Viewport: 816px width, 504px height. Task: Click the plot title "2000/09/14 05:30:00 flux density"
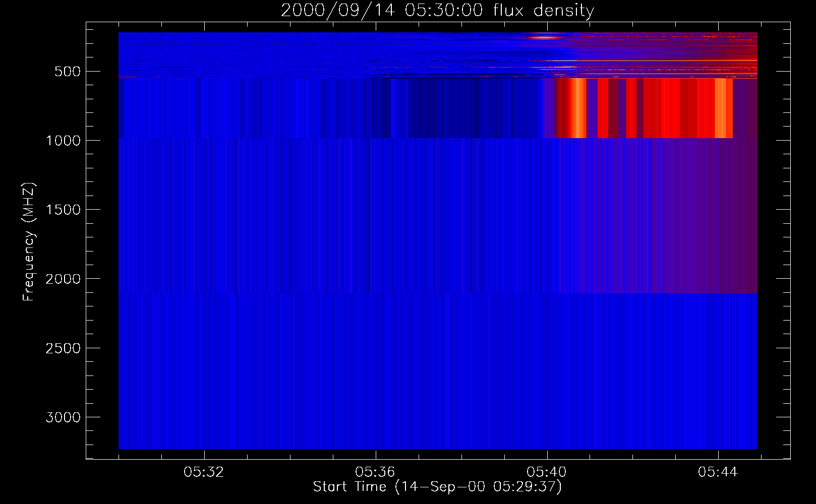coord(437,10)
